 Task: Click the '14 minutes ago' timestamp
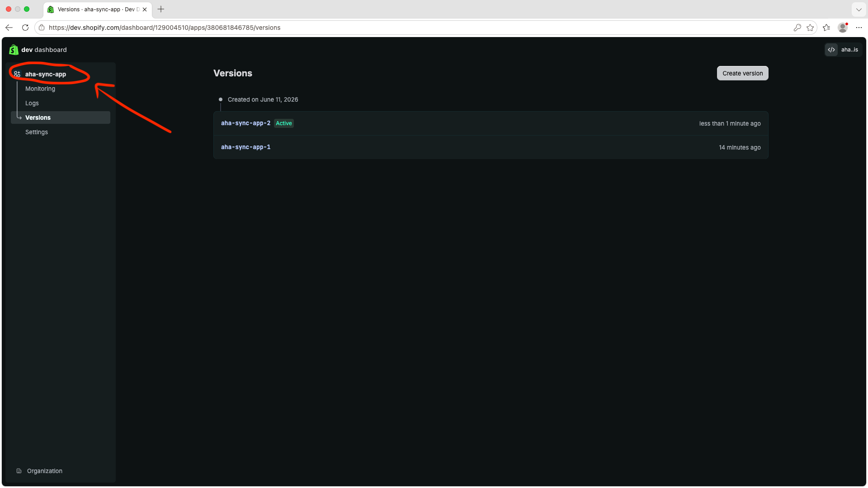[x=740, y=147]
